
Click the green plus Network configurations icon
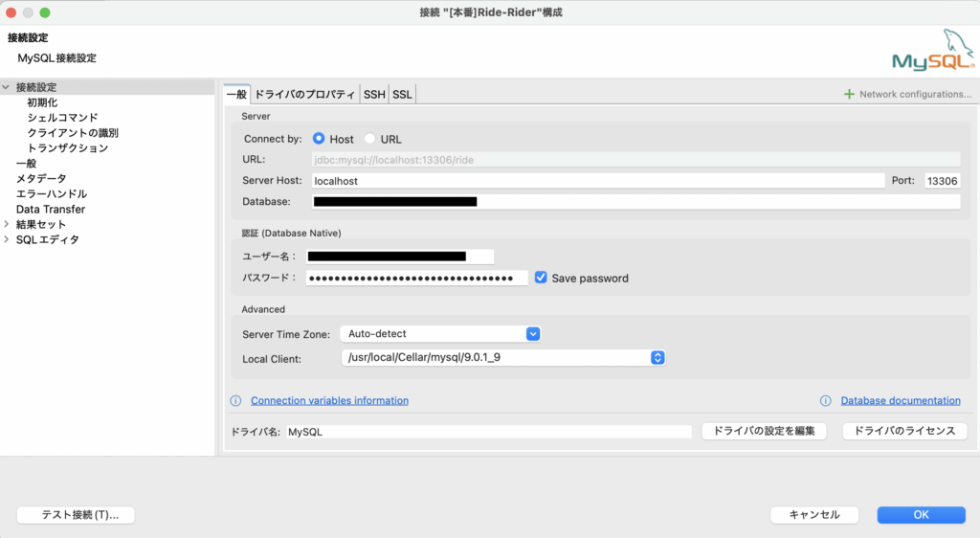(848, 94)
